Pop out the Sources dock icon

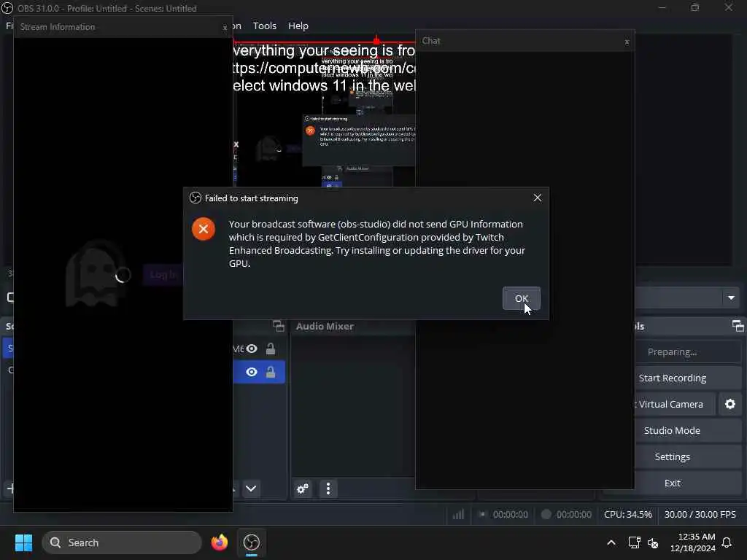point(278,326)
